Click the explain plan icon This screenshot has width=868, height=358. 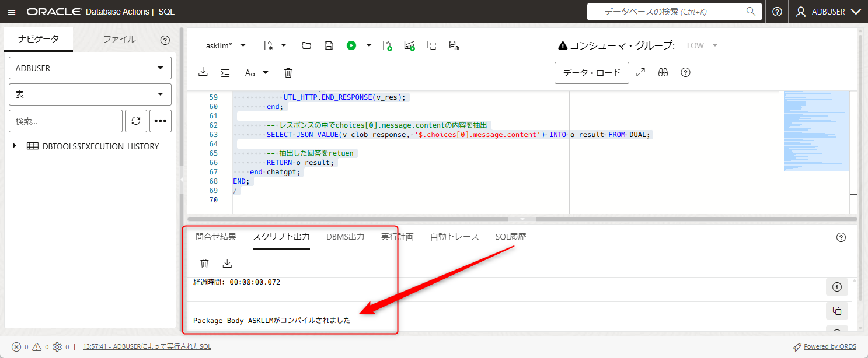click(x=431, y=45)
